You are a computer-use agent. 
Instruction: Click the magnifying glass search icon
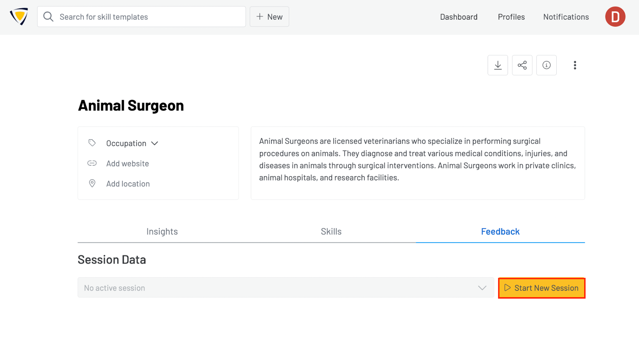pyautogui.click(x=48, y=17)
